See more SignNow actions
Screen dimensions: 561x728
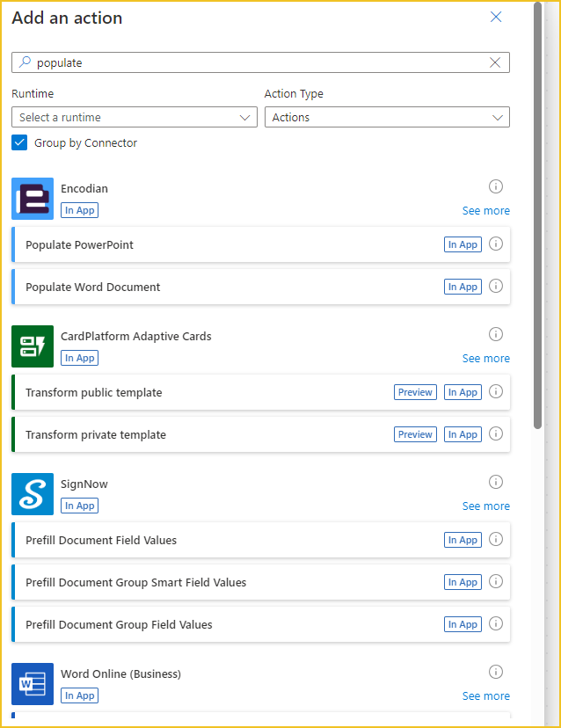(x=485, y=506)
